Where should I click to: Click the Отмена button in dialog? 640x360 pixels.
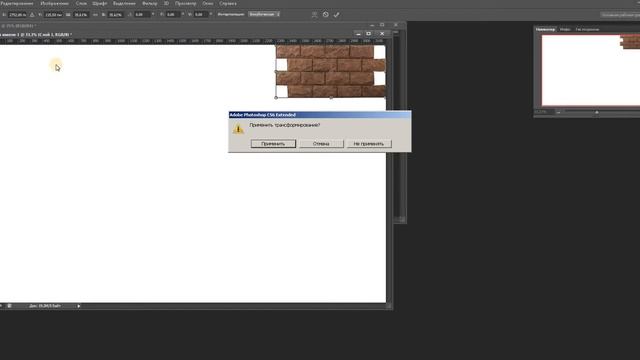click(321, 144)
